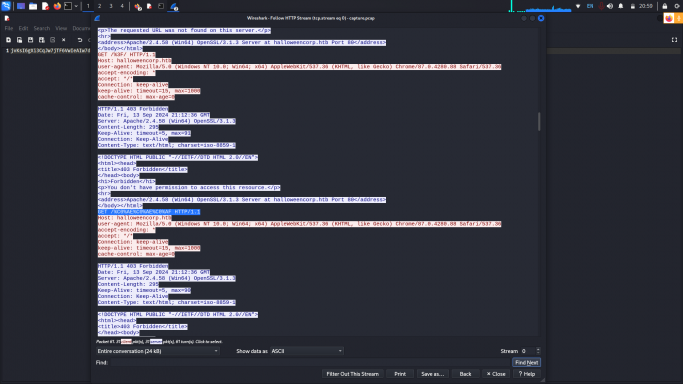Launch the terminal emulator from panel
683x384 pixels.
pyautogui.click(x=68, y=6)
